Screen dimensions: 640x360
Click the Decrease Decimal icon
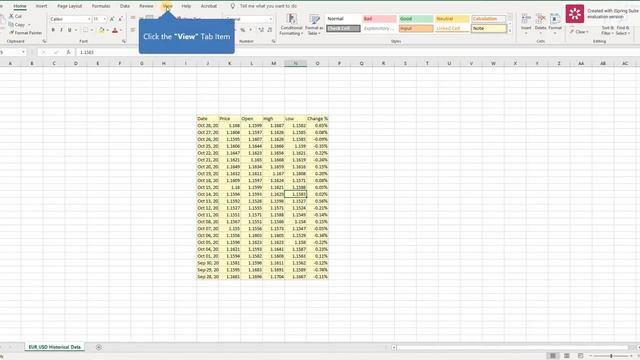tap(270, 30)
